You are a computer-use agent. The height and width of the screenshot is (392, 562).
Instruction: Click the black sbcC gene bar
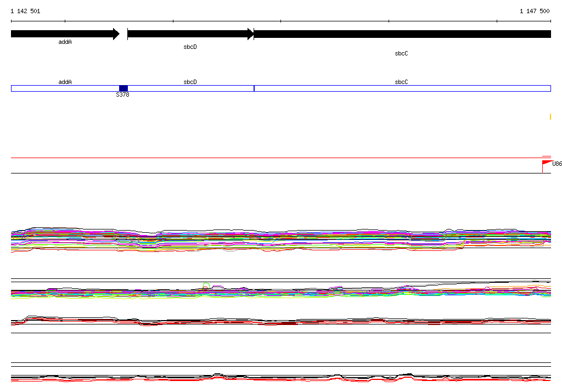click(x=402, y=34)
